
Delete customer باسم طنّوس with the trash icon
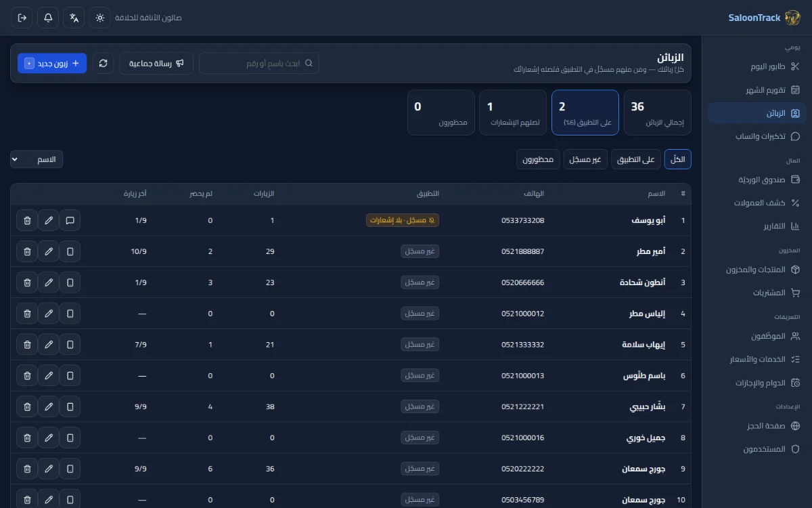[x=27, y=376]
